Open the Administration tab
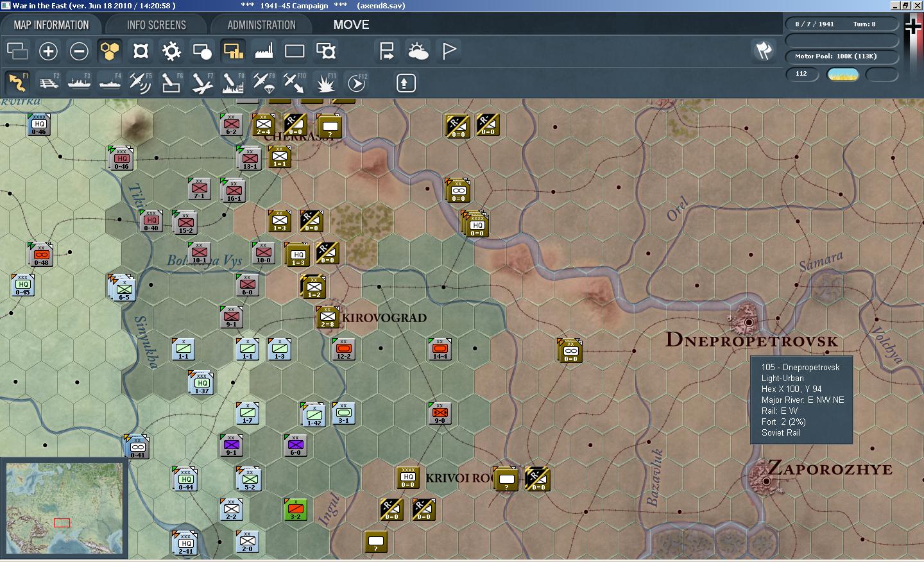Image resolution: width=924 pixels, height=562 pixels. 261,25
